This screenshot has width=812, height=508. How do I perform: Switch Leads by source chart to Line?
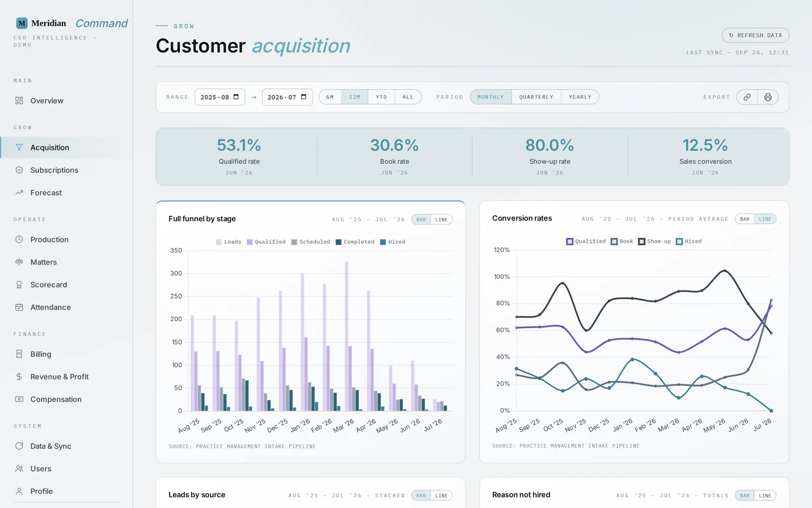[442, 495]
